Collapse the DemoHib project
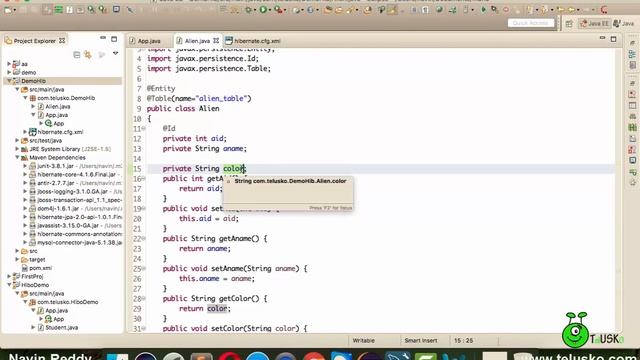This screenshot has width=640, height=360. [x=9, y=81]
